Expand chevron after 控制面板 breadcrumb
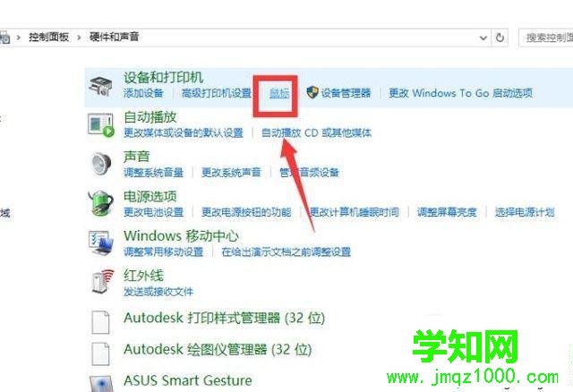 (x=79, y=38)
